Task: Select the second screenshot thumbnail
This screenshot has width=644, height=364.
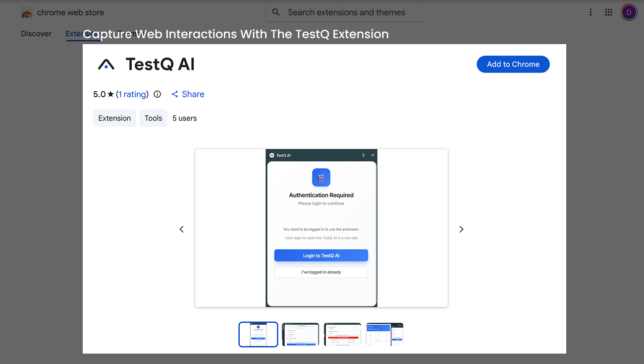Action: 300,334
